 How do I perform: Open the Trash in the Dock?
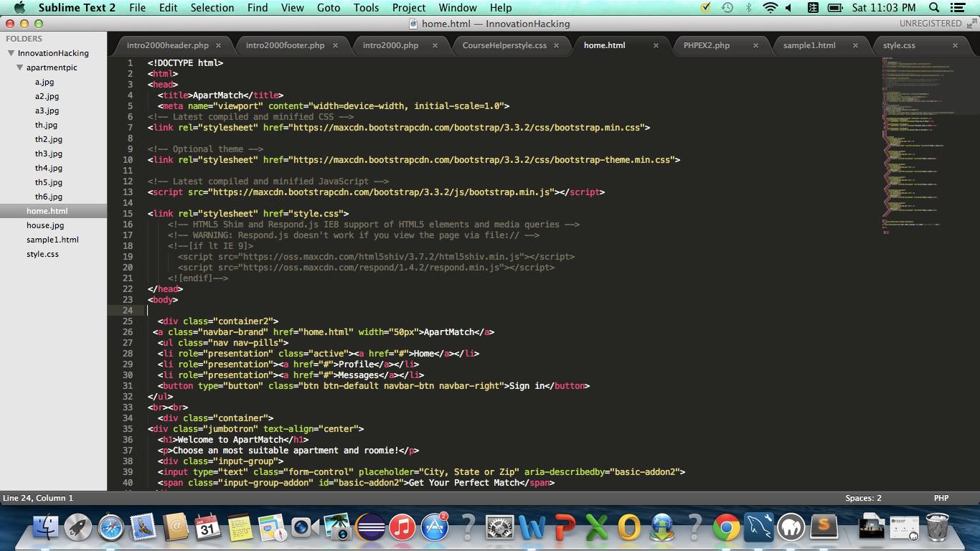938,528
